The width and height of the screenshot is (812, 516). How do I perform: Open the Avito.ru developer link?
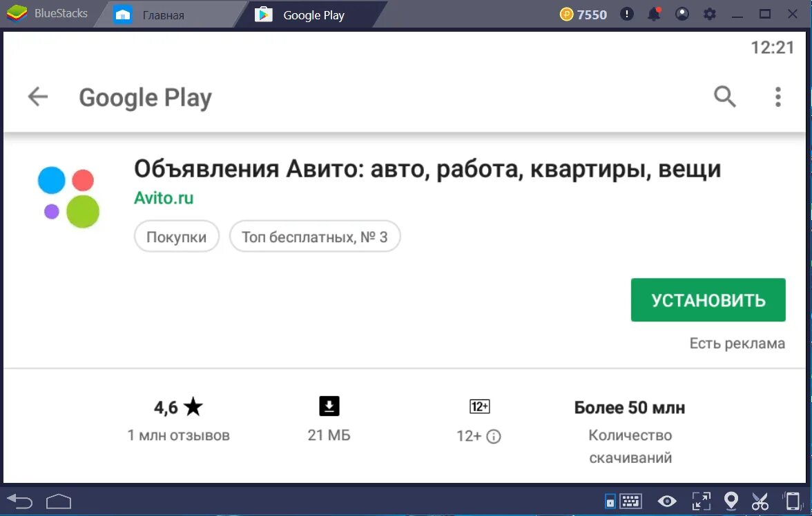(x=164, y=198)
